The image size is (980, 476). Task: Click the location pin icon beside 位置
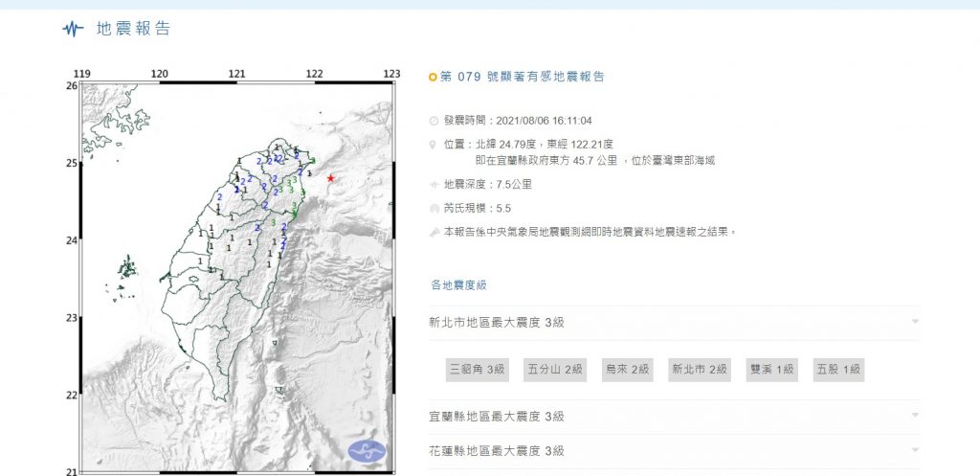click(434, 145)
